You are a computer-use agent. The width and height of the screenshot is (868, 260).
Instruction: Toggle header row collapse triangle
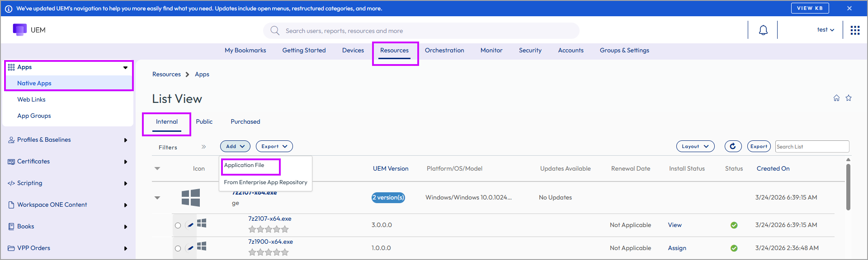157,168
